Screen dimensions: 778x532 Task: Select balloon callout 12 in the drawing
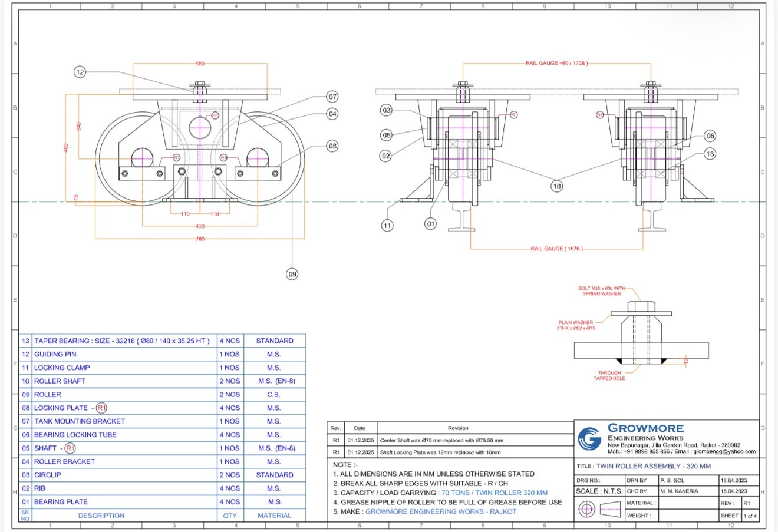click(80, 72)
